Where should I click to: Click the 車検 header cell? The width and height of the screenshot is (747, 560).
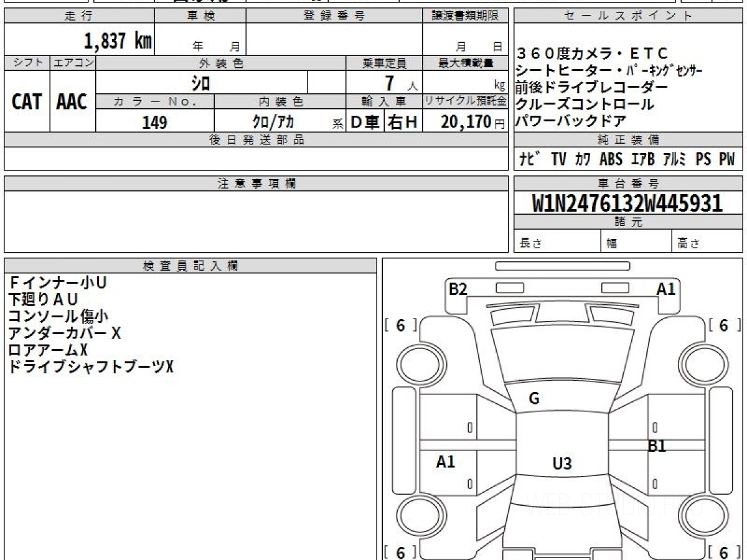pyautogui.click(x=200, y=16)
